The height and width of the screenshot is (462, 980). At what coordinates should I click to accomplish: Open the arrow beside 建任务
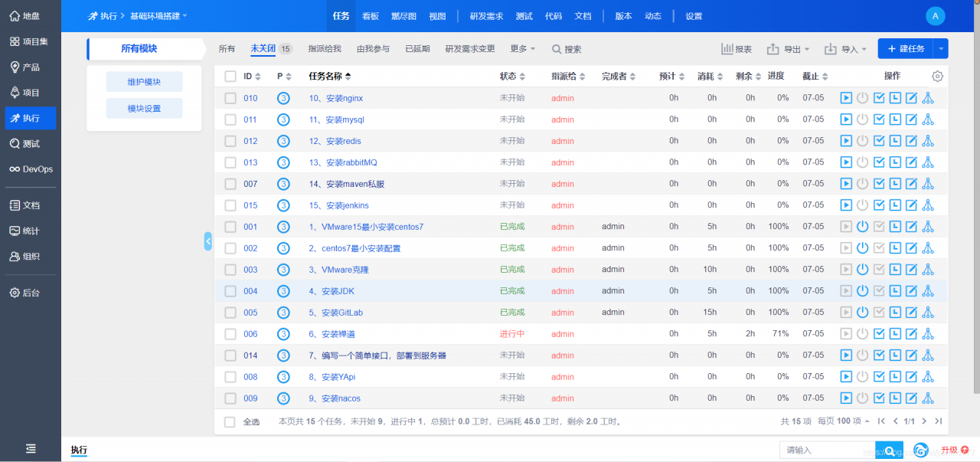941,49
